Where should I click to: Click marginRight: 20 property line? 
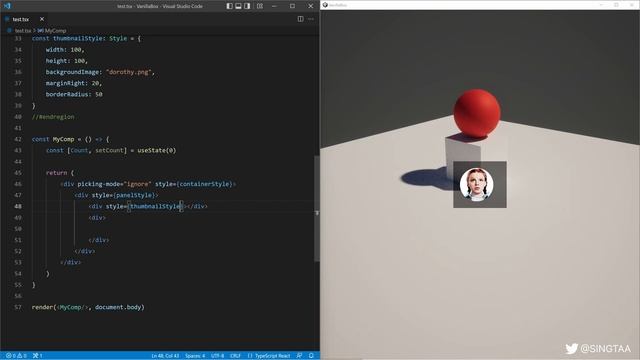point(73,83)
